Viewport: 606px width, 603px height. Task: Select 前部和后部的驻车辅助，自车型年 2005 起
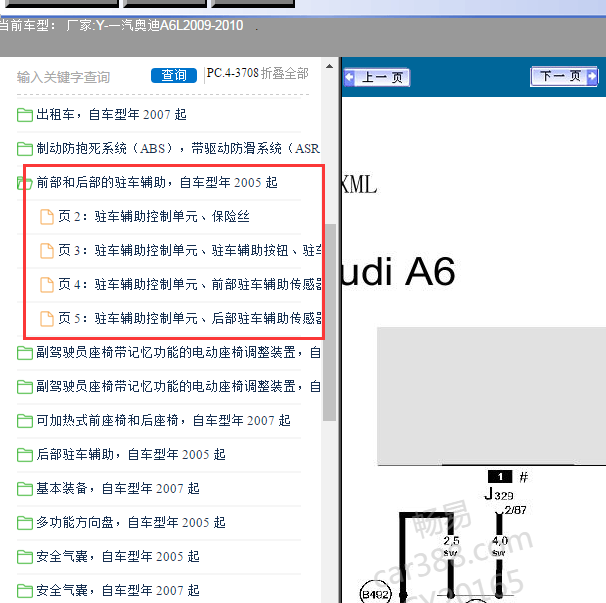[157, 182]
